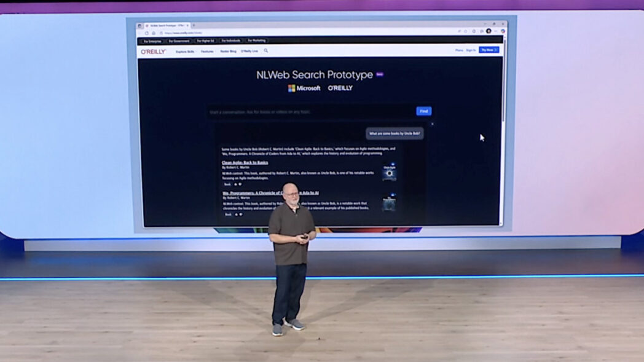Click the O'Reilly logo in the navigation bar
Image resolution: width=644 pixels, height=362 pixels.
tap(153, 52)
